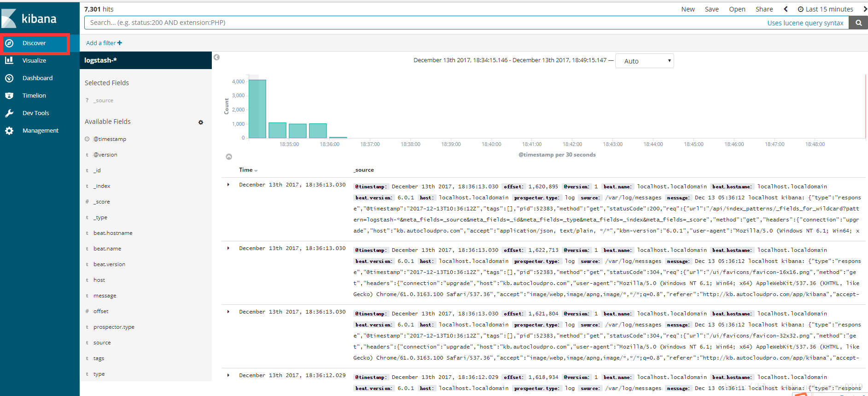Click the Kibana logo

(29, 18)
